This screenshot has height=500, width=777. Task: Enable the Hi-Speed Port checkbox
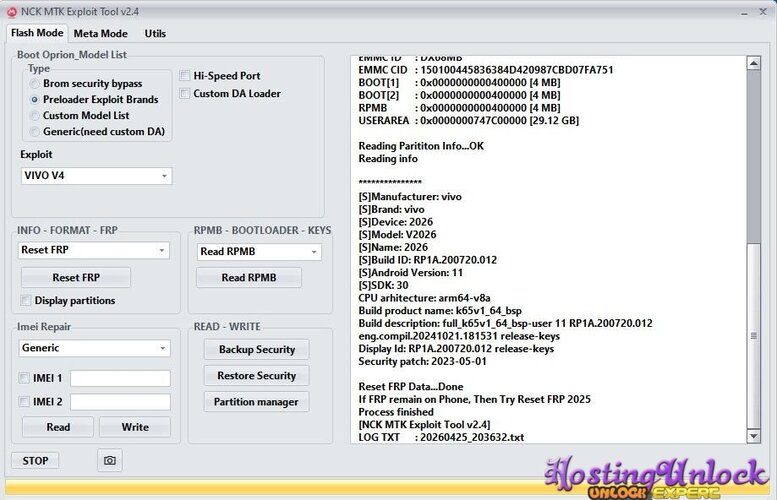coord(184,75)
